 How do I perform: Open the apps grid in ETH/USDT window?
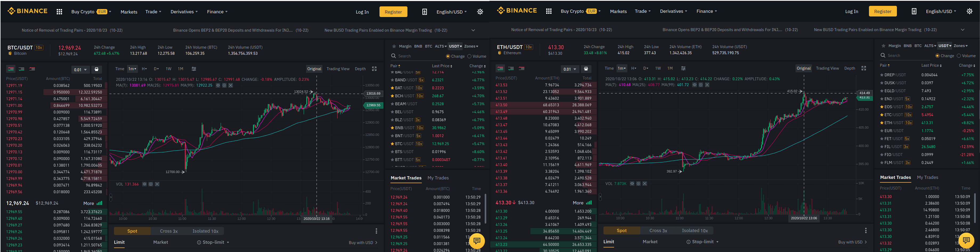(x=549, y=11)
